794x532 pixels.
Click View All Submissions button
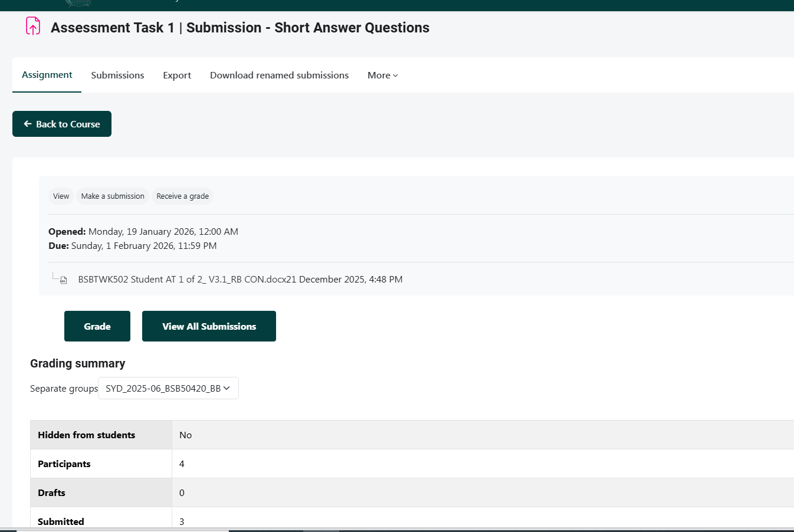pyautogui.click(x=209, y=326)
